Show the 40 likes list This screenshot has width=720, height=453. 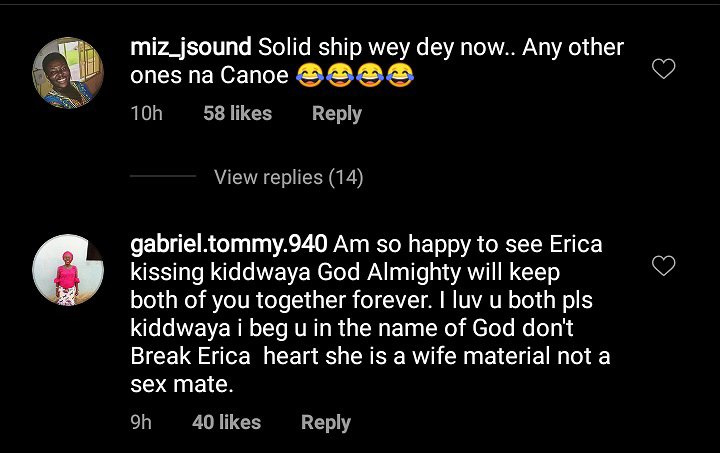click(x=226, y=423)
